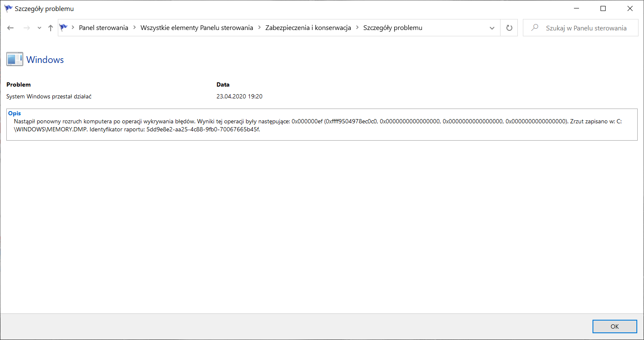Open Panel sterowania breadcrumb
The height and width of the screenshot is (340, 644).
click(x=103, y=28)
